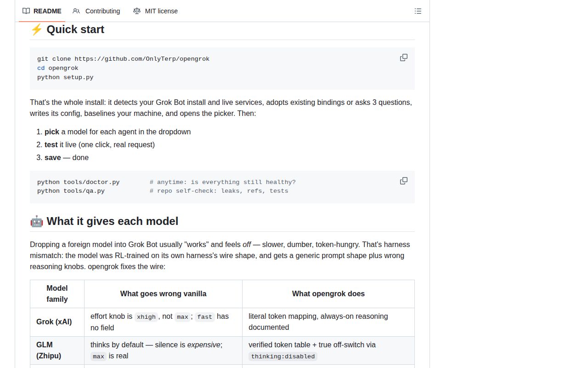Click the 'thinking:disabled' code token
The width and height of the screenshot is (588, 368).
coord(283,356)
